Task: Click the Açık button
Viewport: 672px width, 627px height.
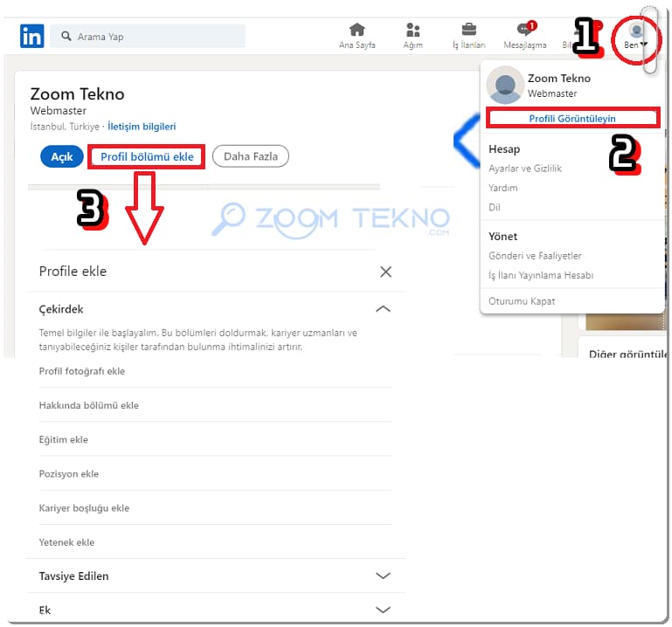Action: click(x=62, y=156)
